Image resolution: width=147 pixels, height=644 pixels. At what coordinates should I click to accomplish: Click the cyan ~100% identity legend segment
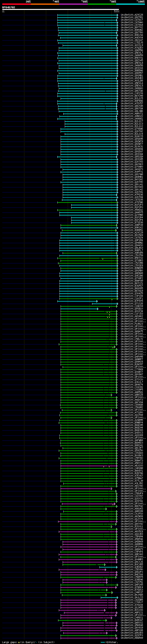(130, 4)
